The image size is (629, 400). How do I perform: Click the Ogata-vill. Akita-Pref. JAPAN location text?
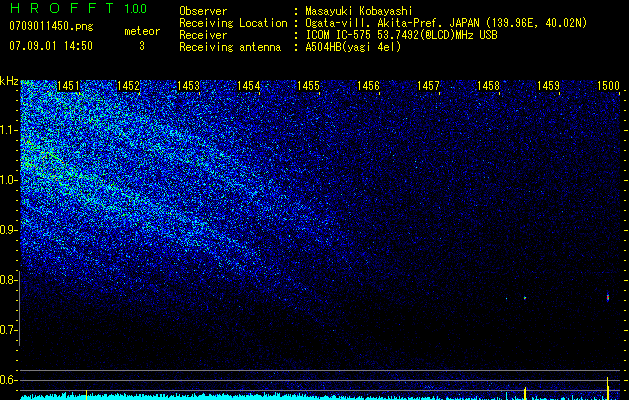[446, 24]
